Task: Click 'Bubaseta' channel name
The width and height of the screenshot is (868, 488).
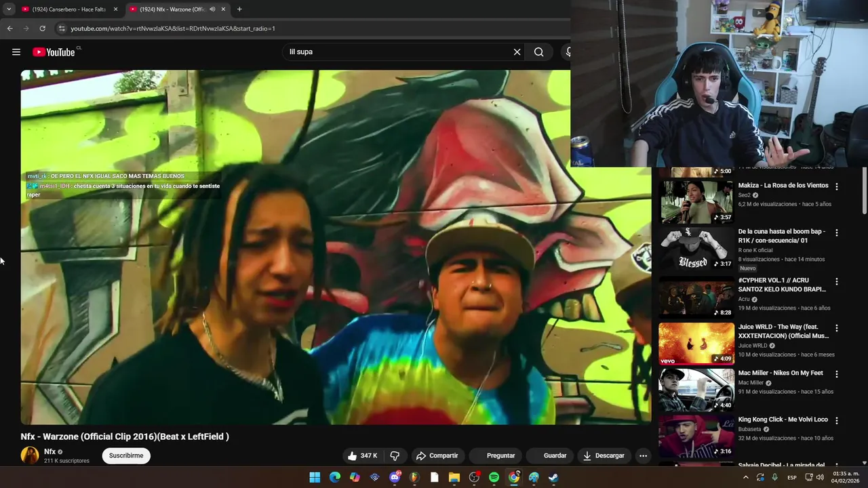Action: click(x=750, y=429)
